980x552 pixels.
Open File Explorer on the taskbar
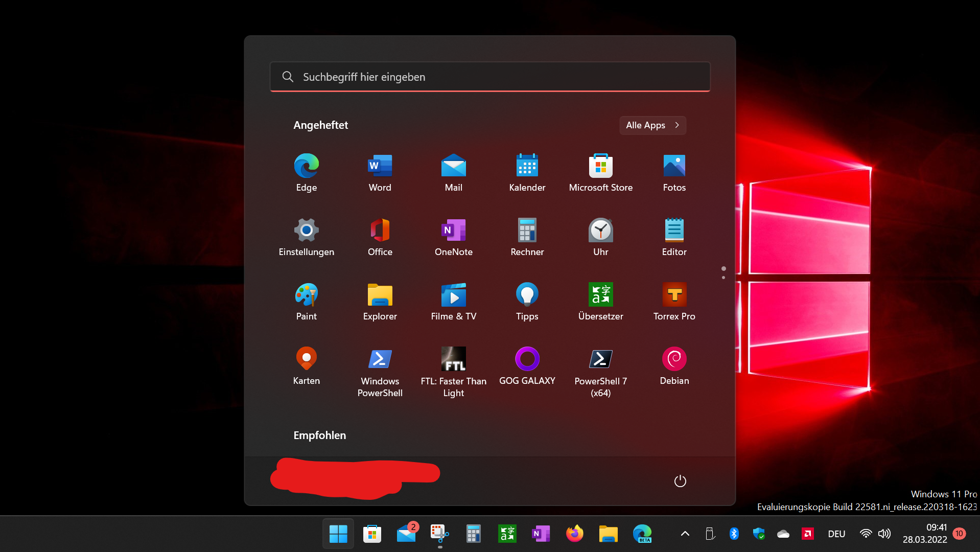(608, 534)
